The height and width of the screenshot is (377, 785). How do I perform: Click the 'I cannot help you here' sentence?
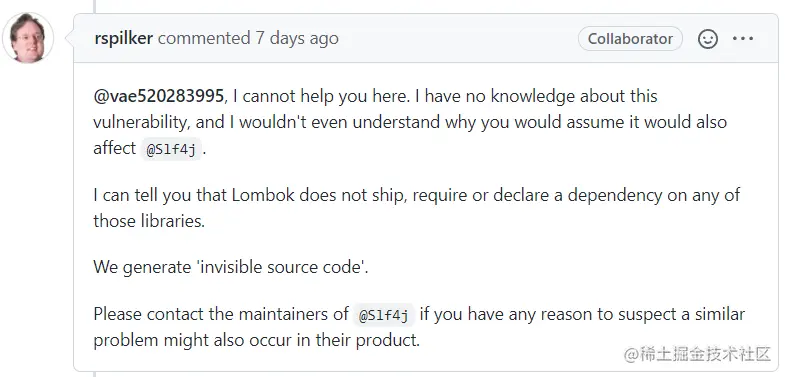(319, 96)
